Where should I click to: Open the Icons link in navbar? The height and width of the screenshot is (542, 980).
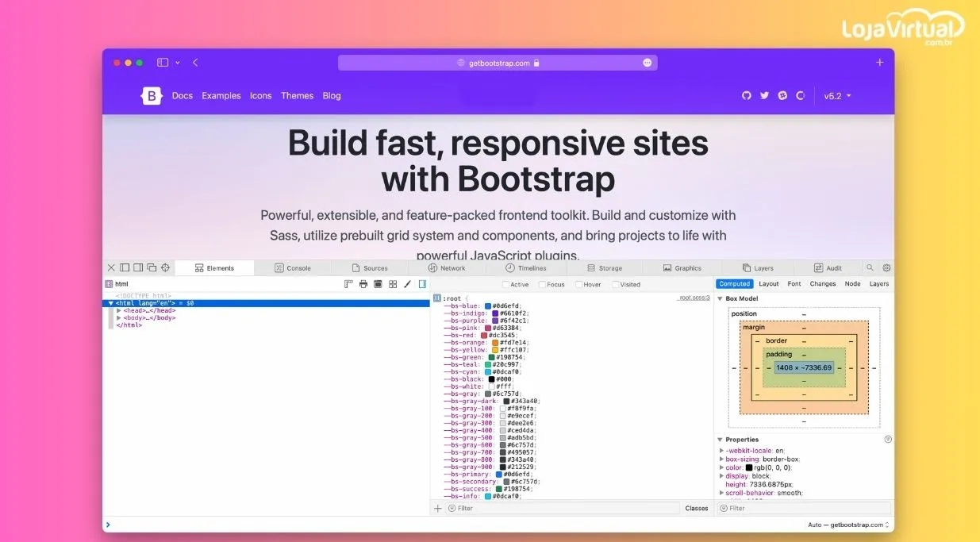click(261, 96)
